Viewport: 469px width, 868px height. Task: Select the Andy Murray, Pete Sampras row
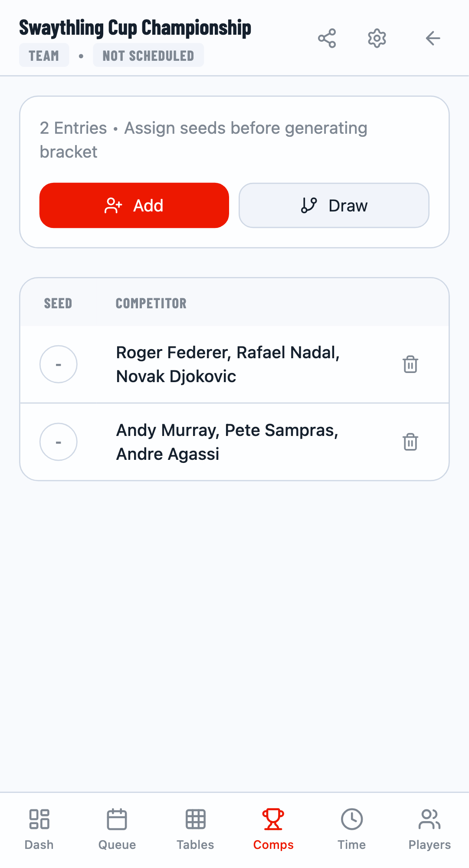click(227, 442)
